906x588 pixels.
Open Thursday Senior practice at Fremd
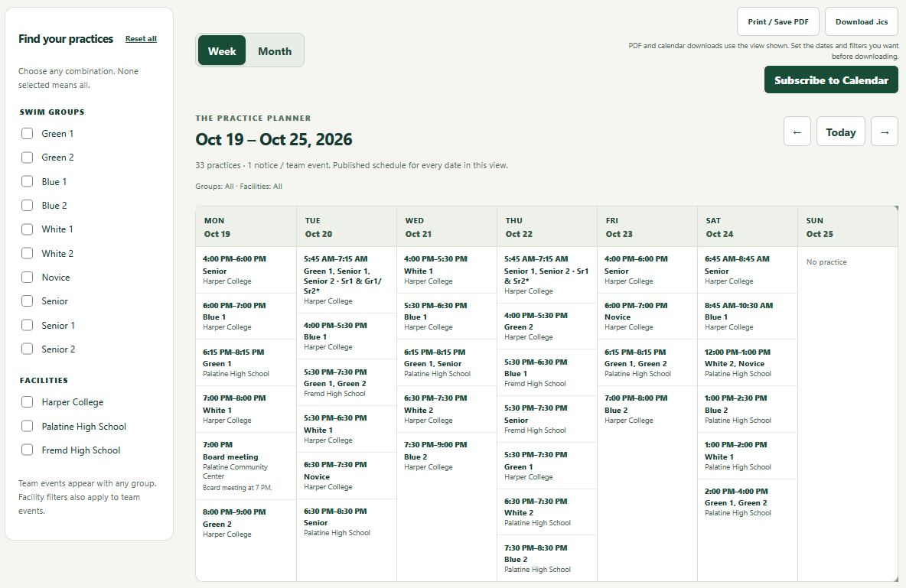click(x=547, y=419)
